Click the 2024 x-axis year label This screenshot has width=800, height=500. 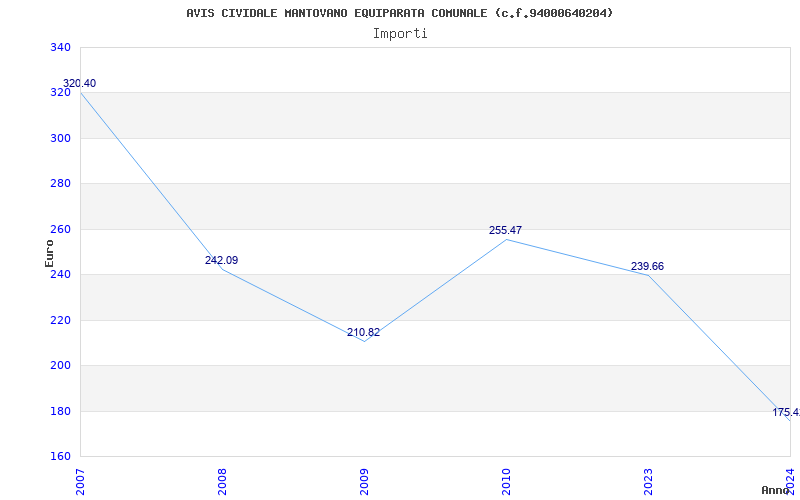(790, 482)
